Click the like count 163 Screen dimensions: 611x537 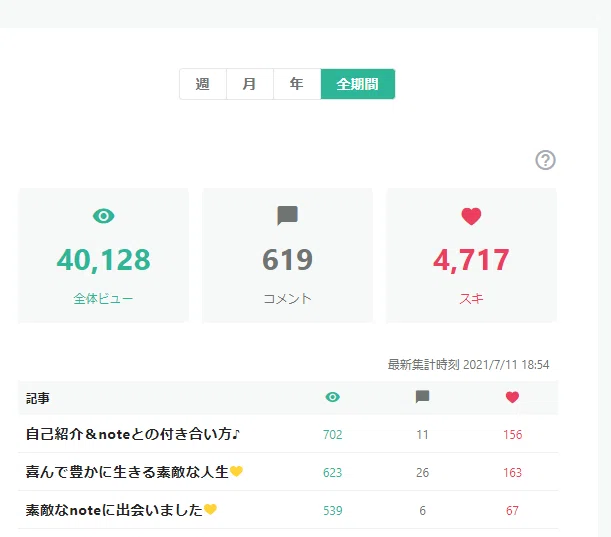(x=512, y=472)
